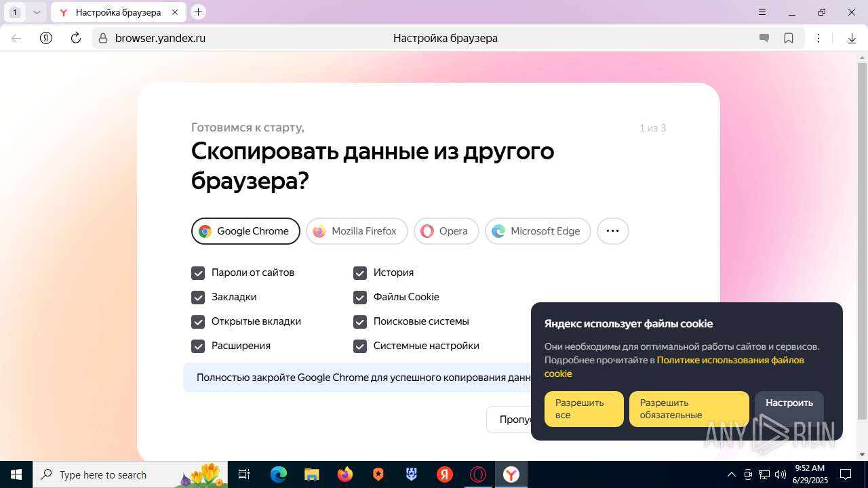This screenshot has width=868, height=488.
Task: Click the 'Яндекс использует файлы cookie' heading
Action: click(x=629, y=323)
